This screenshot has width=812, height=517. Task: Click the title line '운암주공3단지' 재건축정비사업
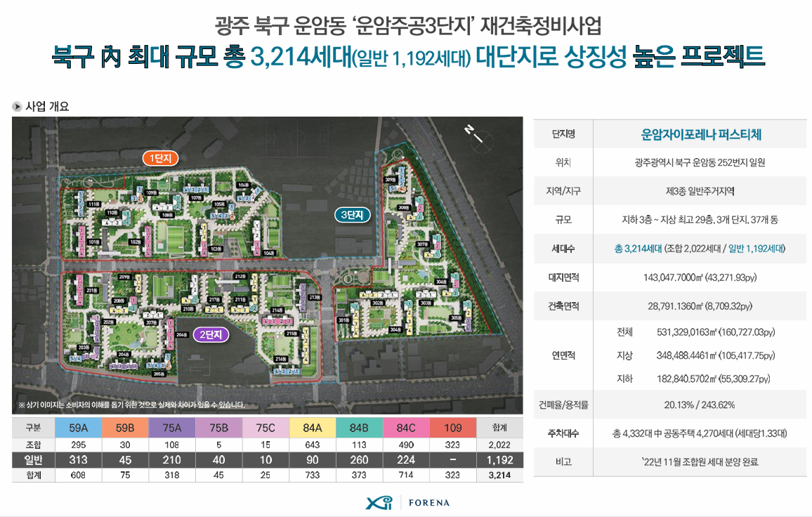[x=476, y=26]
